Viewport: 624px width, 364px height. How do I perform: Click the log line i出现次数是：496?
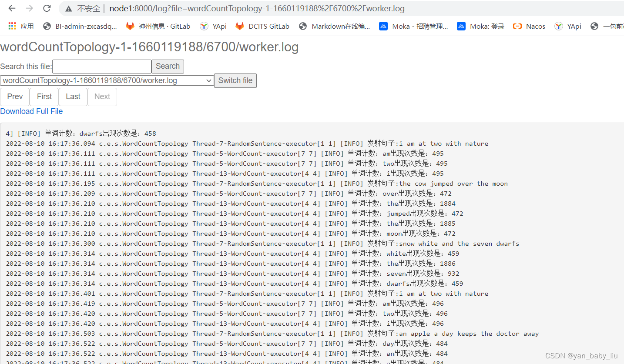click(x=225, y=324)
